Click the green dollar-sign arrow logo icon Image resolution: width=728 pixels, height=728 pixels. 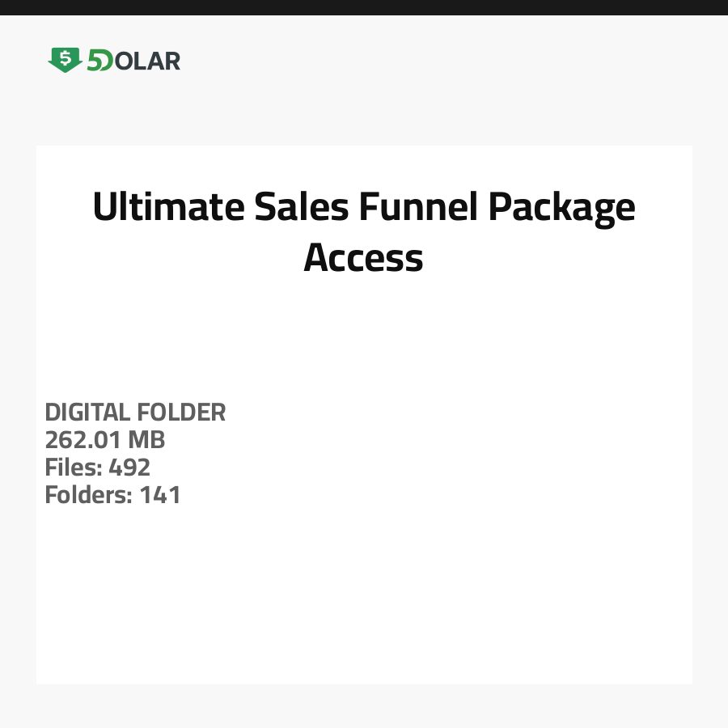coord(65,59)
